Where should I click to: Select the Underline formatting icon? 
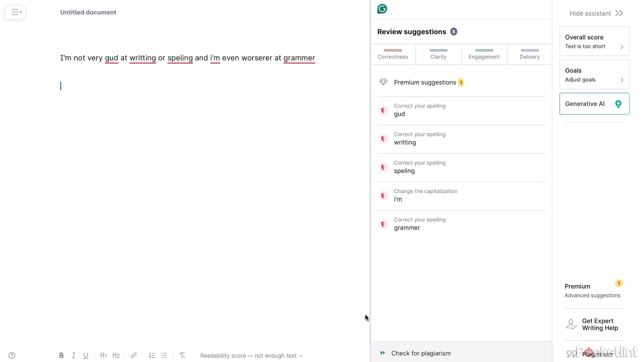click(86, 355)
